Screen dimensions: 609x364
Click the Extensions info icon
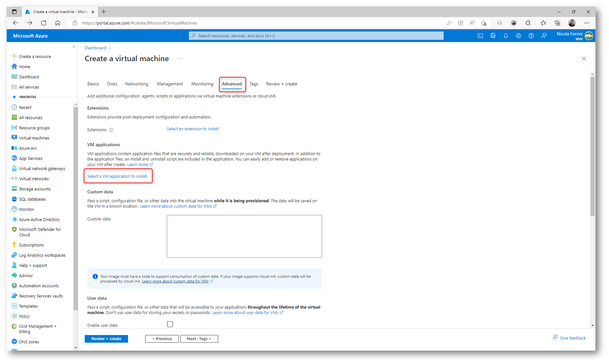pyautogui.click(x=111, y=130)
